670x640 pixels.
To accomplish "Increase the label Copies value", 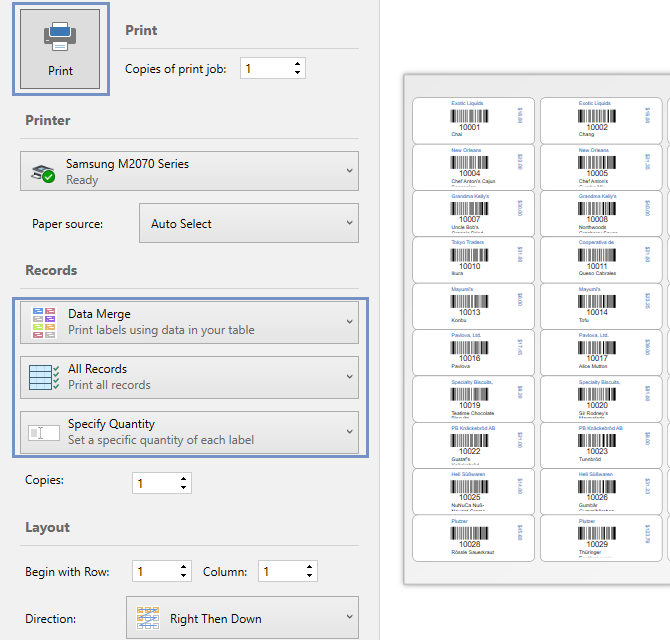I will [x=184, y=479].
